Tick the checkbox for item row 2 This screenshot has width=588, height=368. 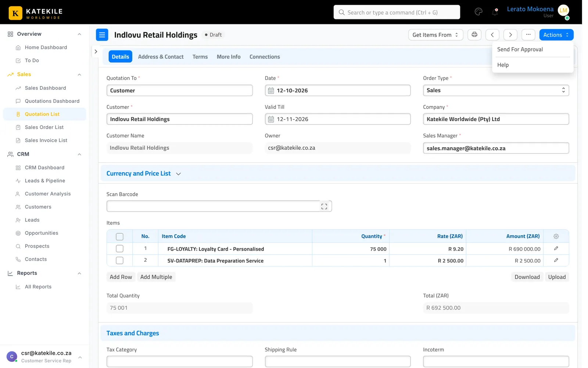tap(119, 261)
